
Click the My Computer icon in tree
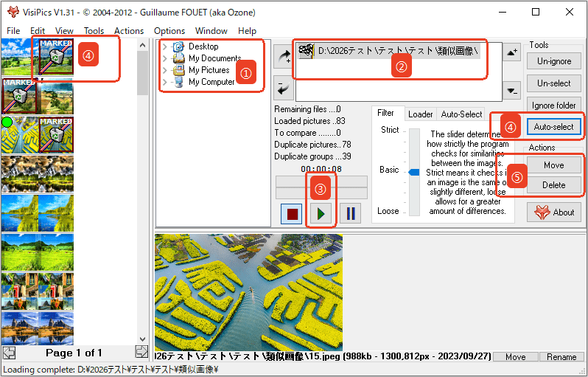[179, 82]
